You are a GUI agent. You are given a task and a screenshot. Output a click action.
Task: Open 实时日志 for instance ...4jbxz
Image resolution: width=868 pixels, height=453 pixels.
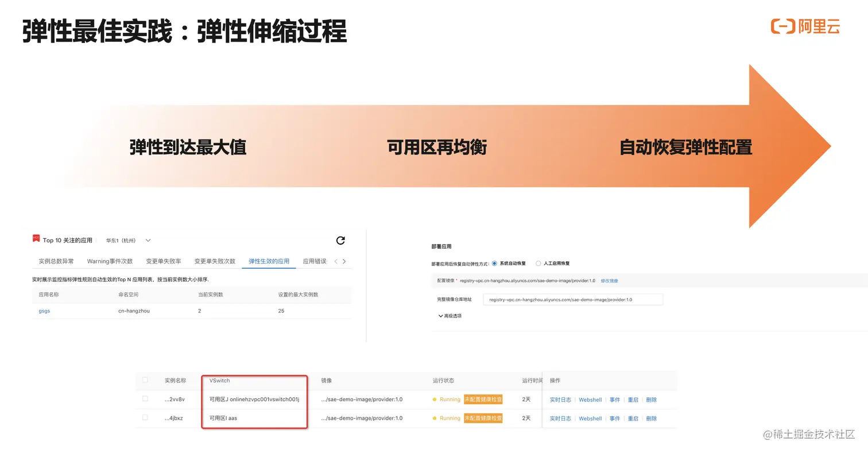(x=560, y=419)
